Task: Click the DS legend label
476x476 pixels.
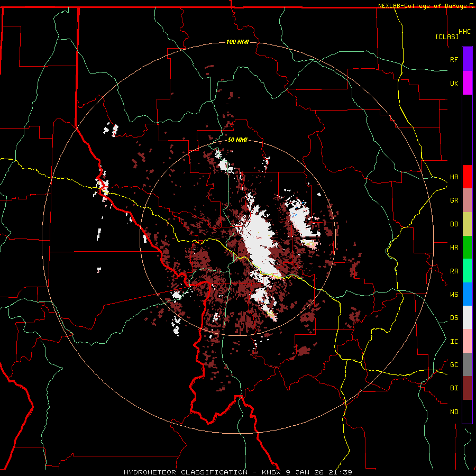Action: [454, 318]
